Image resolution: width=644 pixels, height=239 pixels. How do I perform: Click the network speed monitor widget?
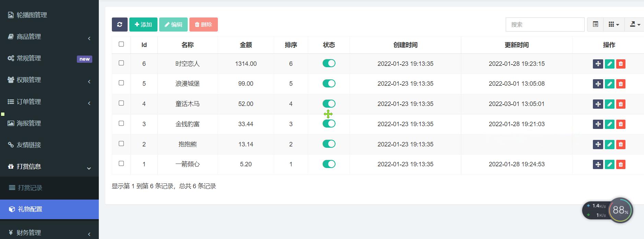tap(607, 210)
